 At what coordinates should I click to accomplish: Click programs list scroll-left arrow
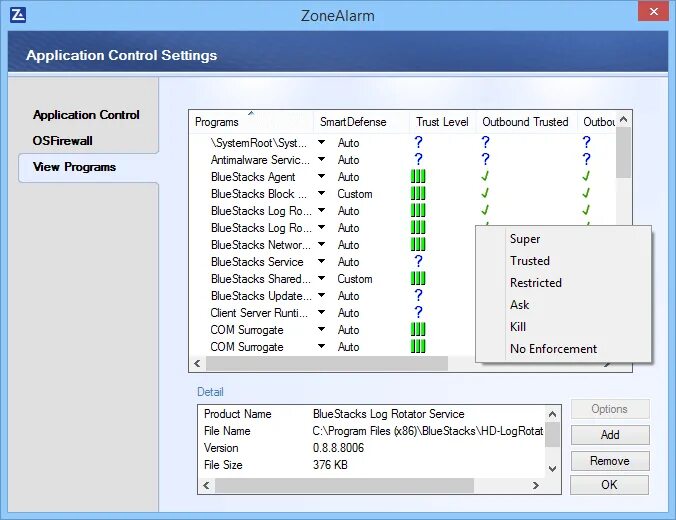pyautogui.click(x=197, y=363)
